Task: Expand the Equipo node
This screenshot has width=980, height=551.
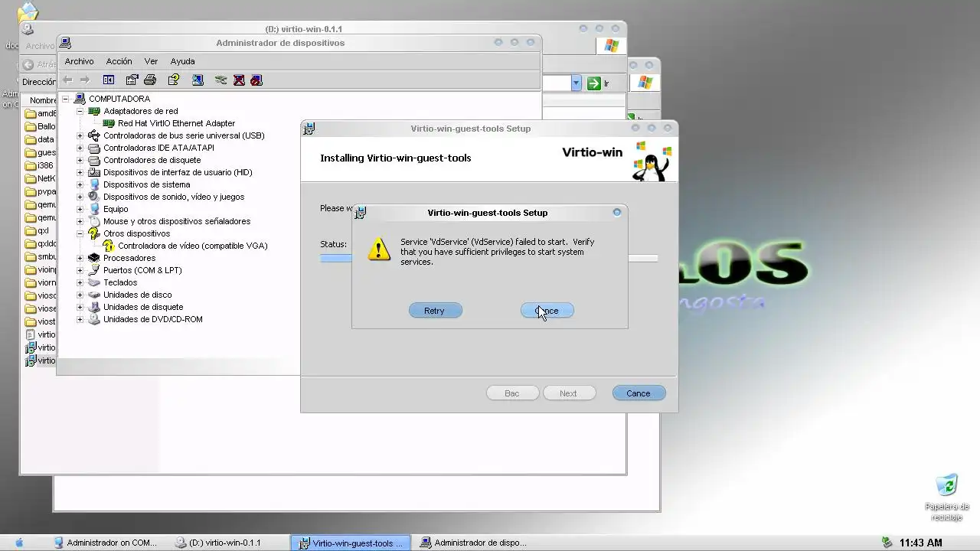Action: tap(80, 209)
